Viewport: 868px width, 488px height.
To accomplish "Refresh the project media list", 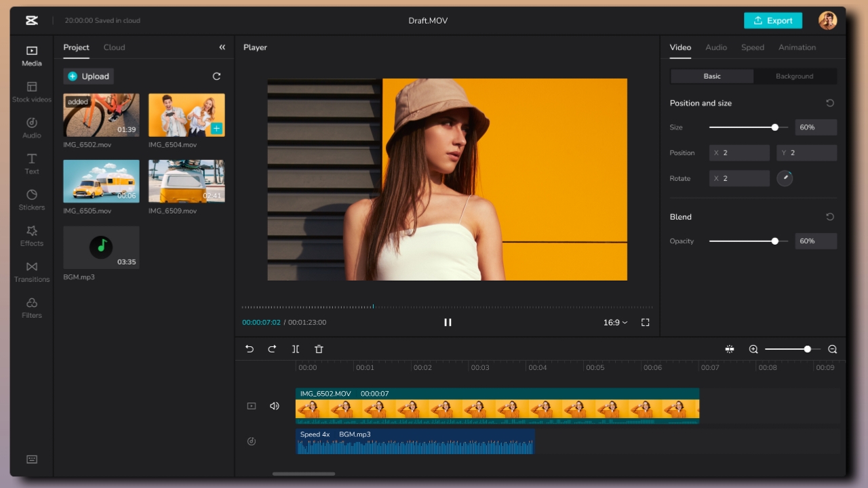I will click(x=217, y=77).
